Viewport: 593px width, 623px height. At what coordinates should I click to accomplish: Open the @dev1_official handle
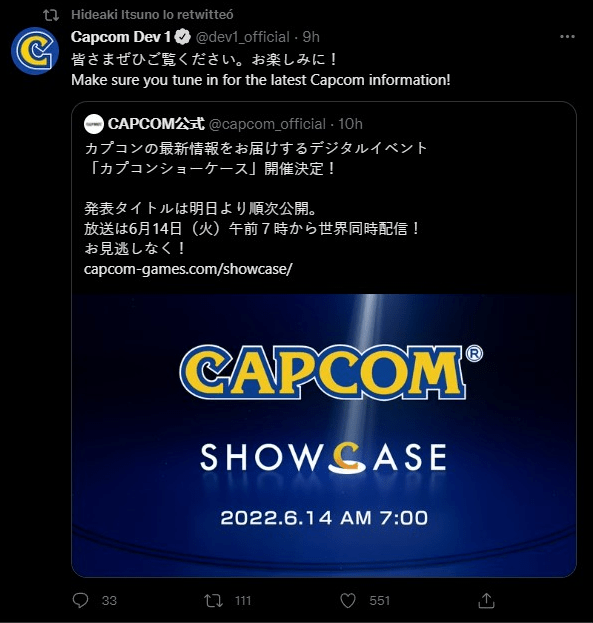click(x=242, y=37)
